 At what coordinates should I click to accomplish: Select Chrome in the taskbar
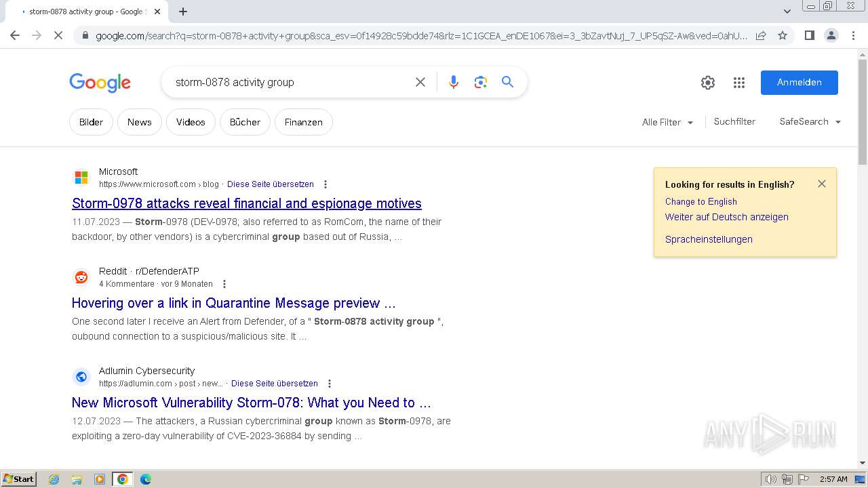pos(123,479)
